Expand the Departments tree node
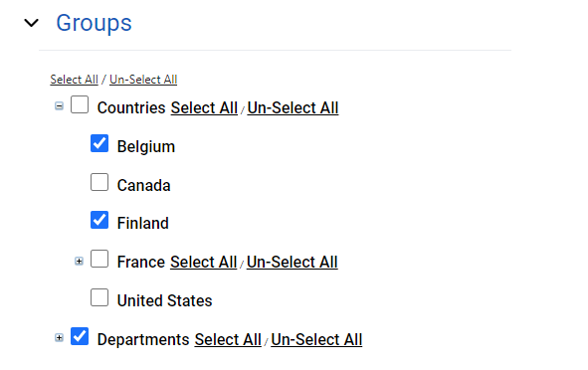Viewport: 588px width, 370px height. tap(59, 338)
